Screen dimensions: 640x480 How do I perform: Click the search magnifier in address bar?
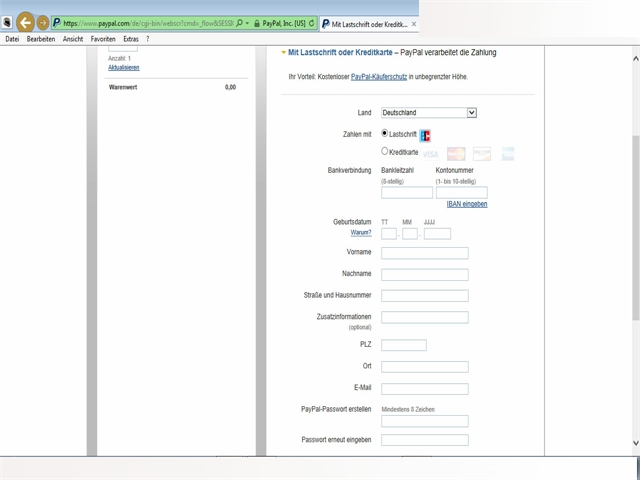click(239, 23)
